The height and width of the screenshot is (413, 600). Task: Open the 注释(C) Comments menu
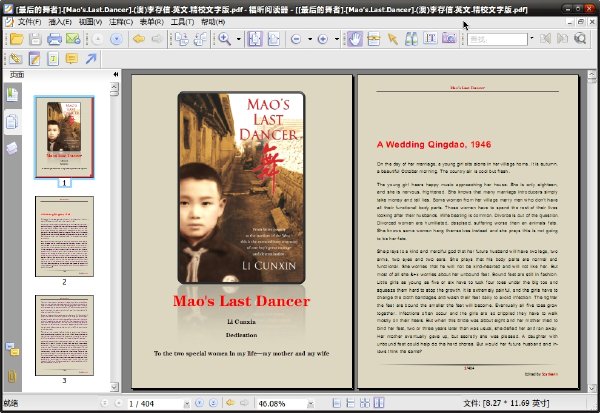tap(121, 22)
